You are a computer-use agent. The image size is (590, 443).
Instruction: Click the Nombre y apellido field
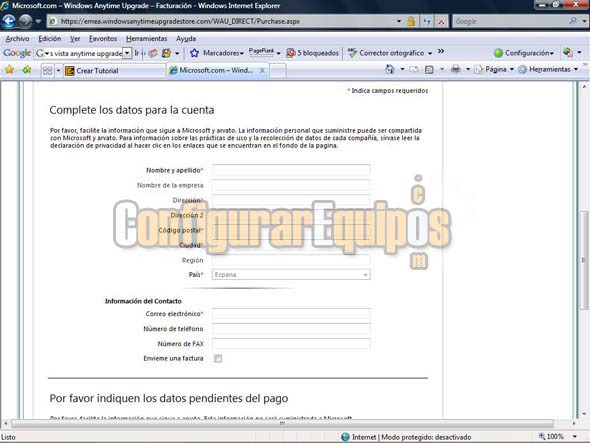(291, 170)
